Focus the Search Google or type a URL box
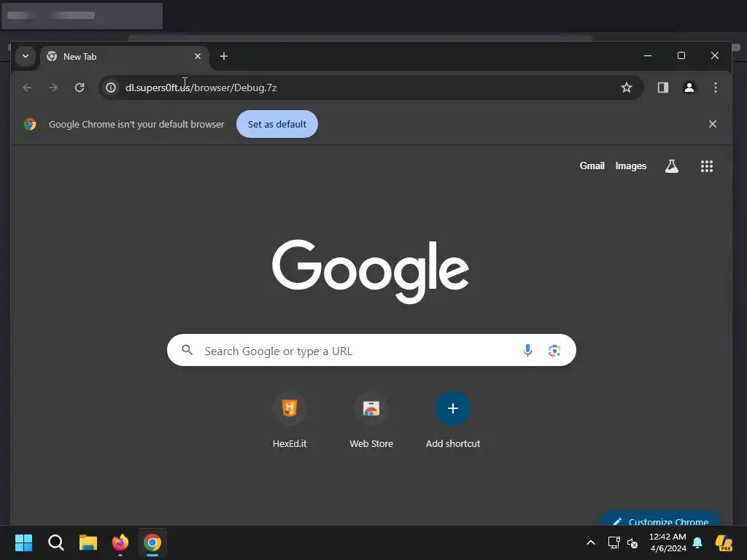 [x=371, y=351]
